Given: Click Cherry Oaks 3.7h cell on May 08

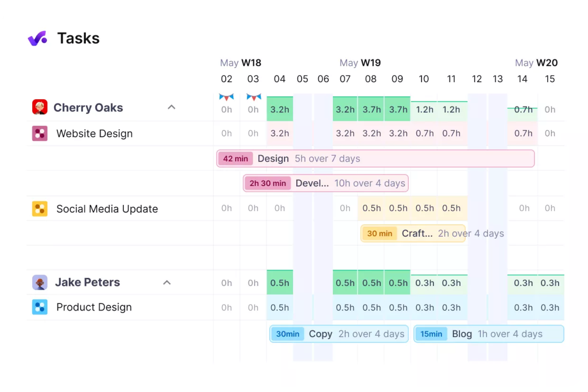Looking at the screenshot, I should point(371,109).
